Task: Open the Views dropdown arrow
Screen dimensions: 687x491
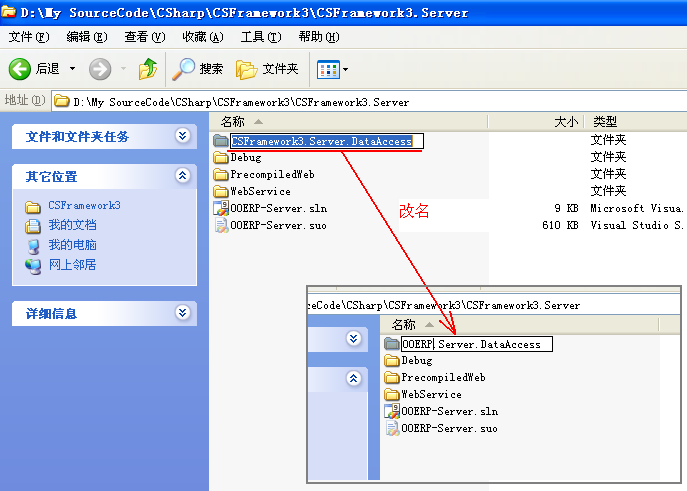Action: click(346, 70)
